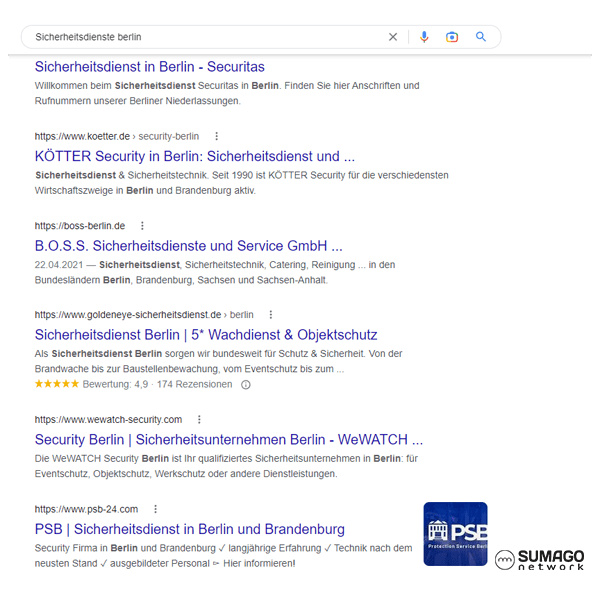Viewport: 600px width, 600px height.
Task: Click the https://boss-berlin.de URL text
Action: point(80,226)
